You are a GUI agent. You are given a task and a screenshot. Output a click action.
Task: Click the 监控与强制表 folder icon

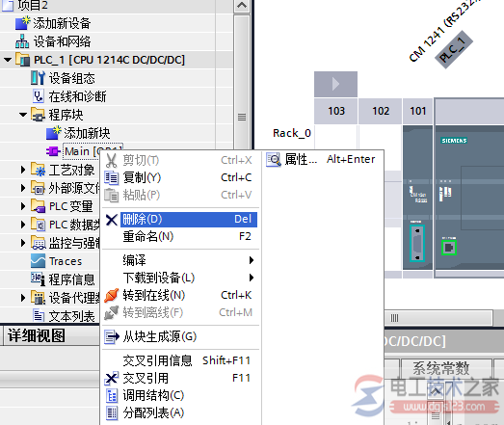tap(38, 243)
